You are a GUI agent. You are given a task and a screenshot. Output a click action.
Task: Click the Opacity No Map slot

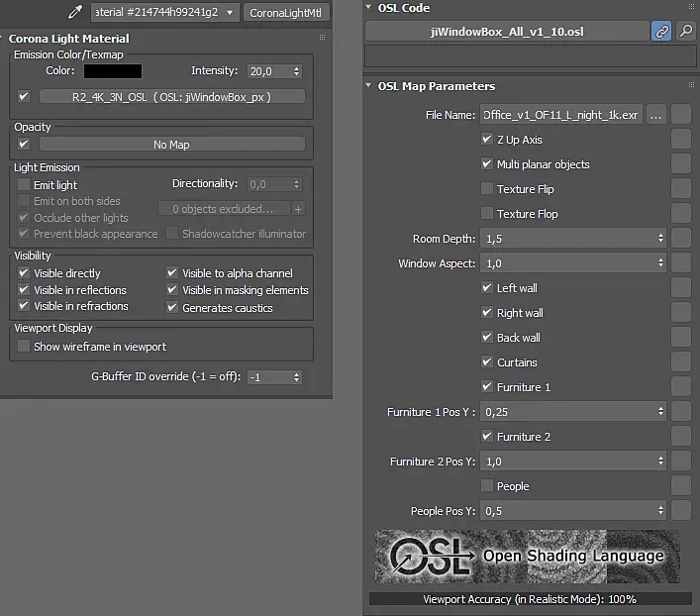(x=172, y=145)
